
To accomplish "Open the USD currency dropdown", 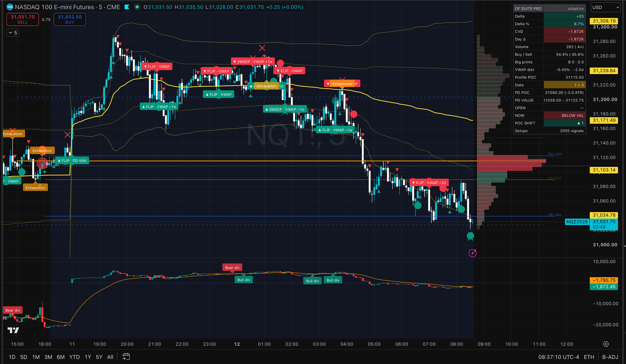I will pos(605,8).
